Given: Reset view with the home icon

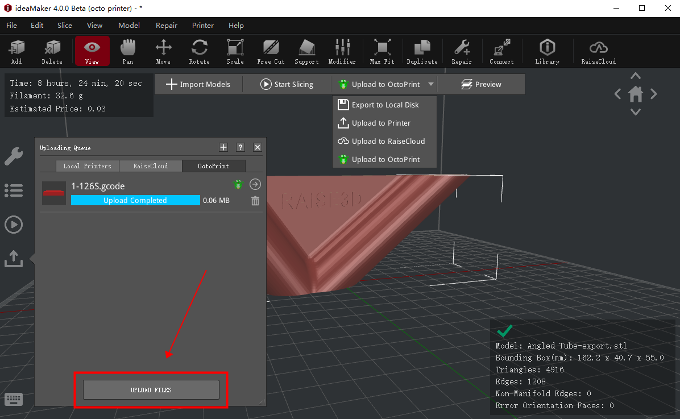Looking at the screenshot, I should (x=636, y=94).
